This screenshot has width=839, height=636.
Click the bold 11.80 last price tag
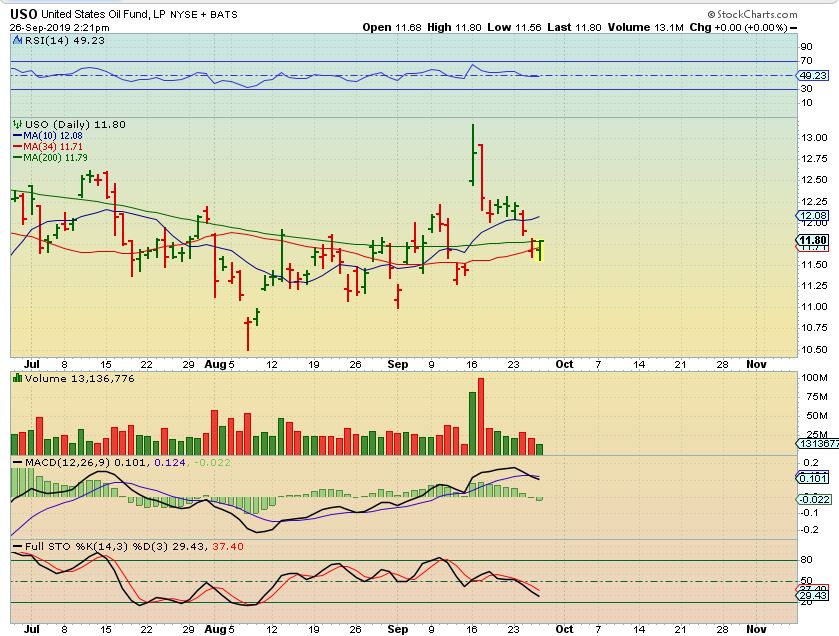point(813,240)
